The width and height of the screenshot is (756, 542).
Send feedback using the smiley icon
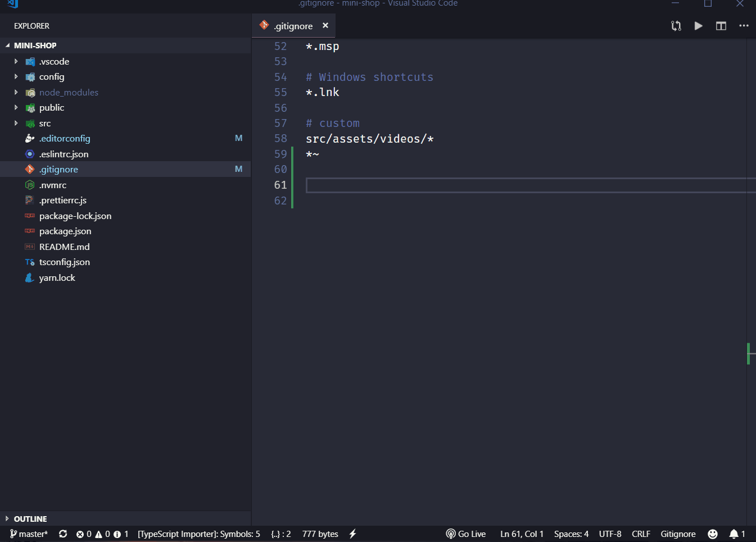point(713,534)
